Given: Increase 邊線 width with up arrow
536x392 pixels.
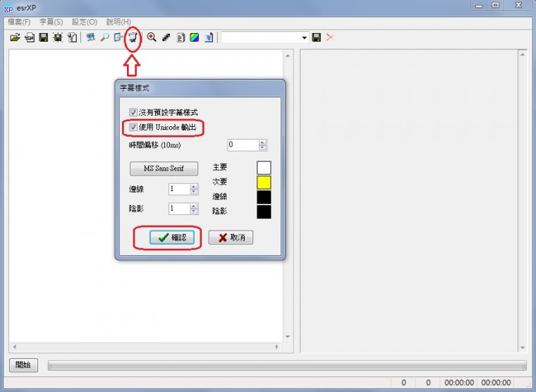Looking at the screenshot, I should 194,187.
